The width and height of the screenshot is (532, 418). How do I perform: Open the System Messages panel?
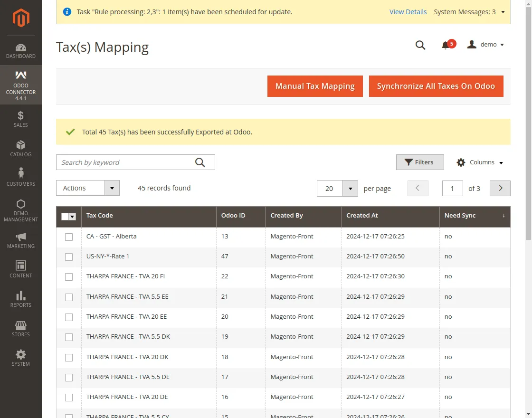469,11
